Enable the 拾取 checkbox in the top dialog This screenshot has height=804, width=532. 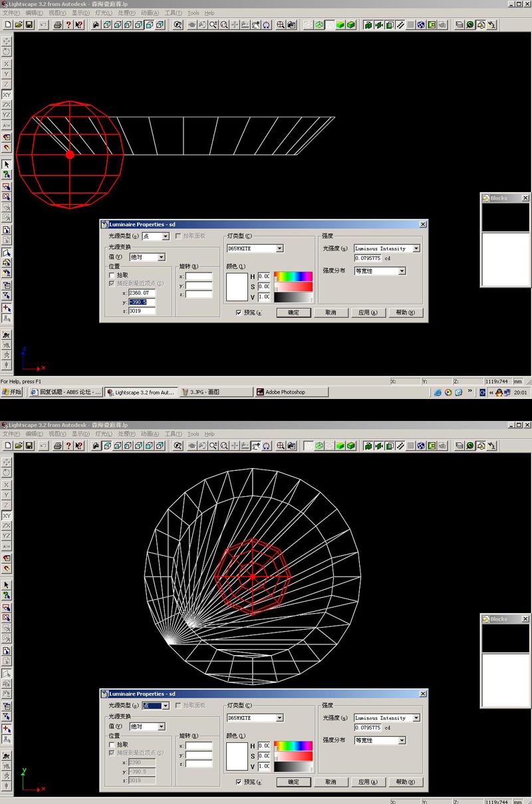click(112, 275)
